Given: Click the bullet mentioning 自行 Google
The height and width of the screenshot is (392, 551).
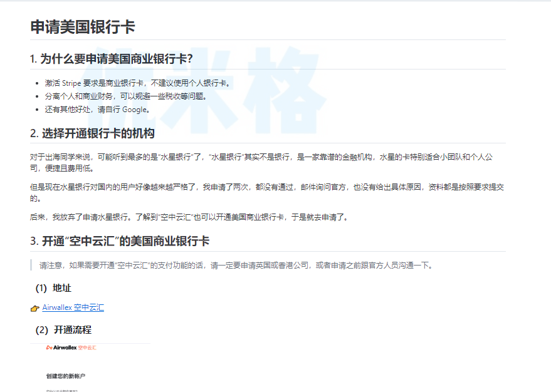Looking at the screenshot, I should pos(97,109).
